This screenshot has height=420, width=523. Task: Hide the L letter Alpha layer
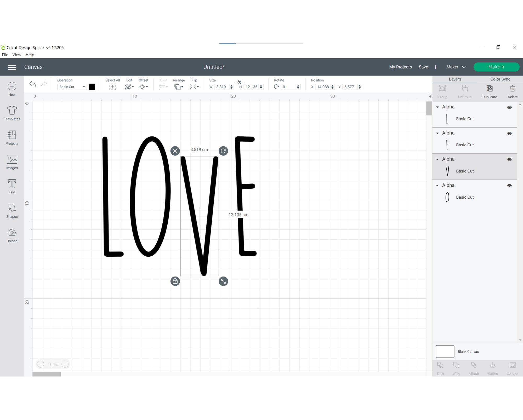tap(509, 107)
